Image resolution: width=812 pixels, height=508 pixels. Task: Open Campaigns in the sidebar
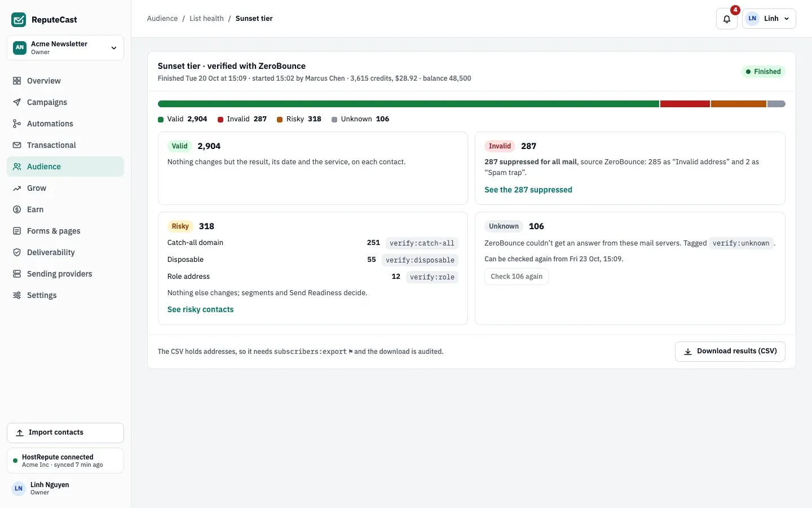(65, 102)
